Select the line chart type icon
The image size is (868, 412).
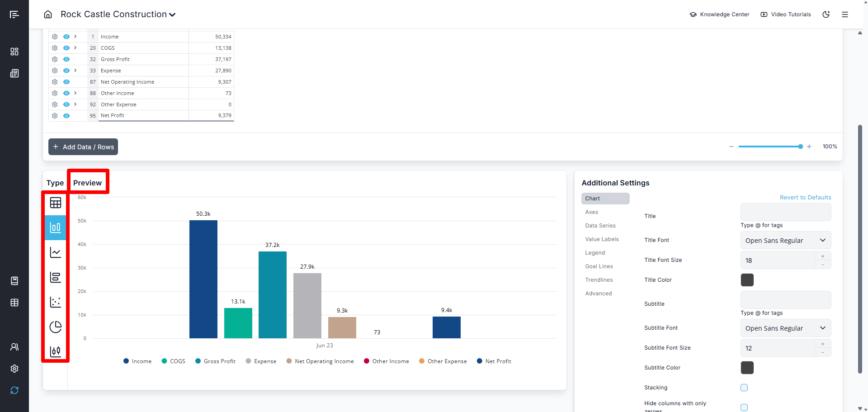56,252
